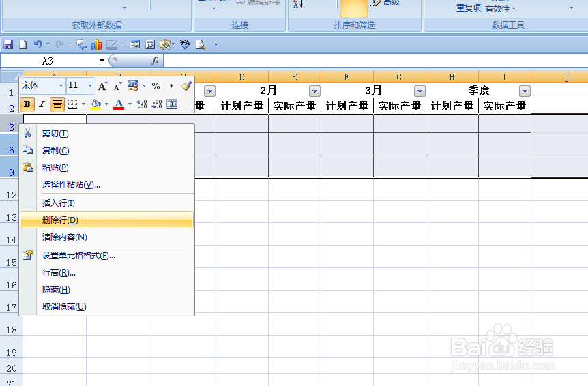The height and width of the screenshot is (386, 588).
Task: Click the speech bubbles arrows icon
Action: pyautogui.click(x=82, y=44)
